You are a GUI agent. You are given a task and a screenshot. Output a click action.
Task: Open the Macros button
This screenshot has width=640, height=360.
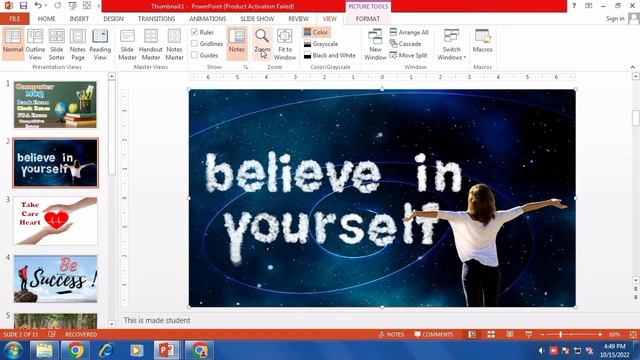coord(482,41)
